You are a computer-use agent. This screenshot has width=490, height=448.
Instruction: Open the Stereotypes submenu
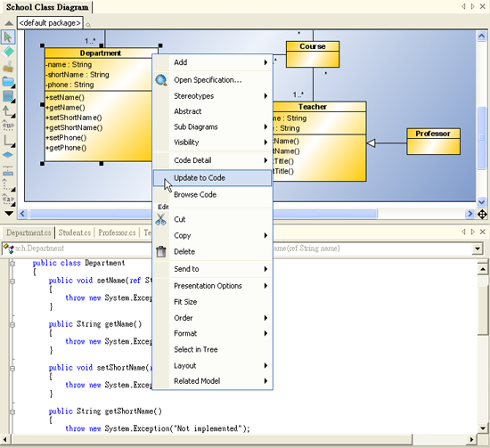click(x=213, y=96)
